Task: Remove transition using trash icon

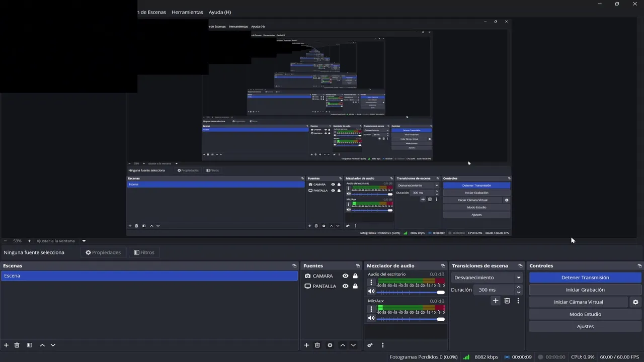Action: tap(507, 301)
